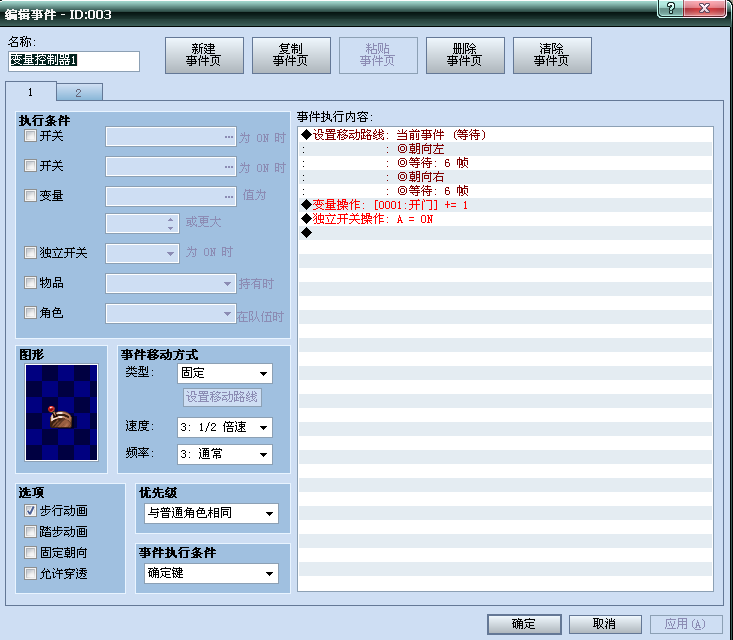Screen dimensions: 733x640
Task: Switch to event page tab 2
Action: [x=79, y=92]
